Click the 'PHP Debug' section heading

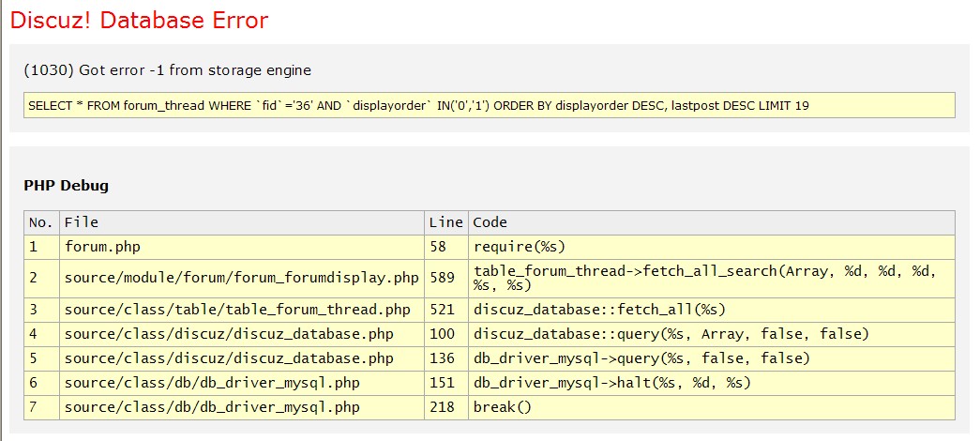coord(67,186)
